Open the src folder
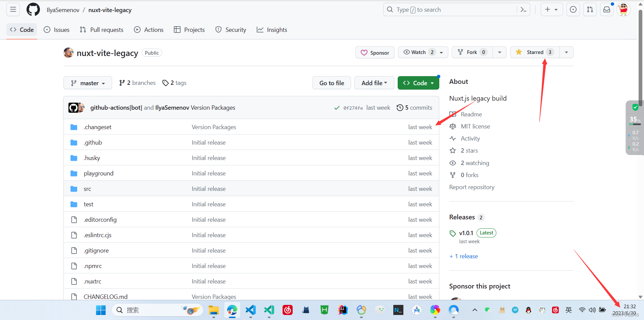644x320 pixels. 88,189
